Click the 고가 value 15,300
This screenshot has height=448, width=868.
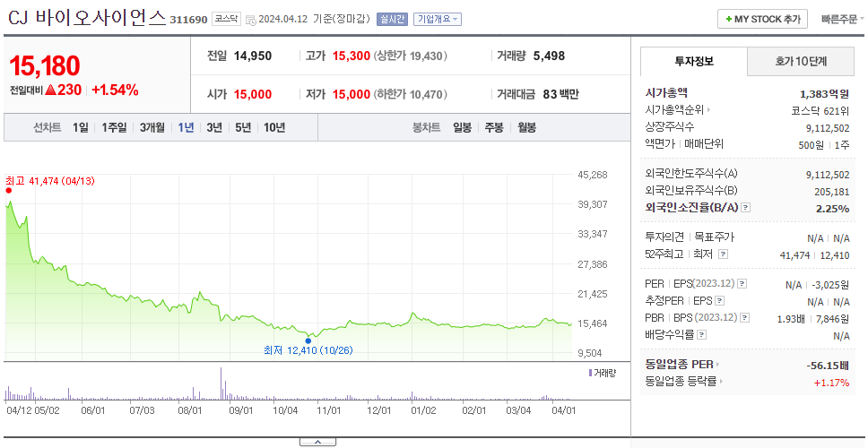(351, 56)
